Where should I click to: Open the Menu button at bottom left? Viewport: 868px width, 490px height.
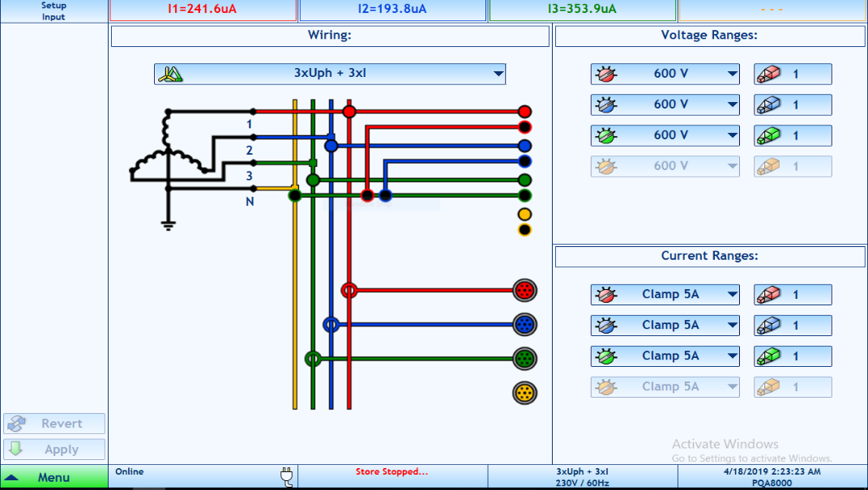pyautogui.click(x=53, y=477)
